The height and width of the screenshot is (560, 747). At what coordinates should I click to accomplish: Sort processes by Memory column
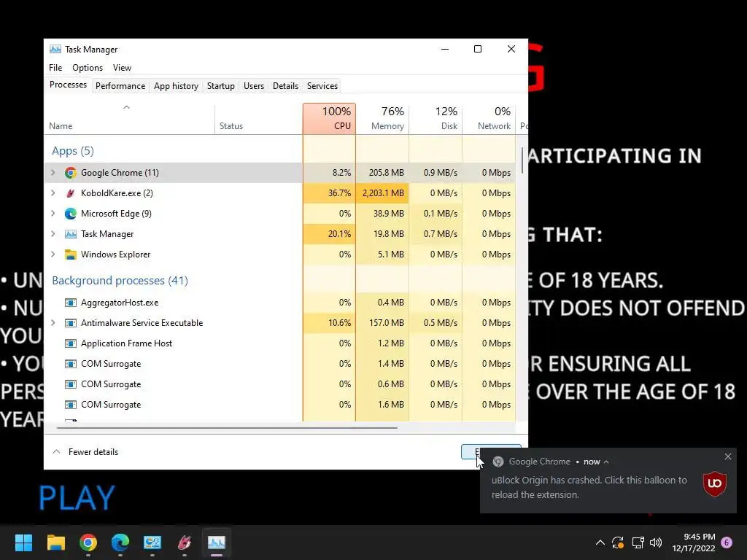pyautogui.click(x=382, y=119)
